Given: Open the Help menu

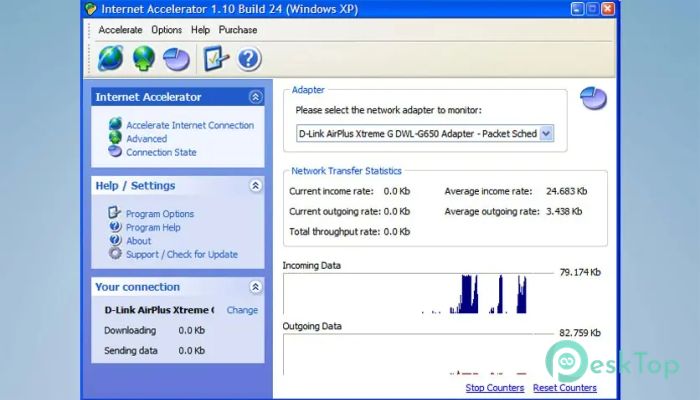Looking at the screenshot, I should pos(200,30).
